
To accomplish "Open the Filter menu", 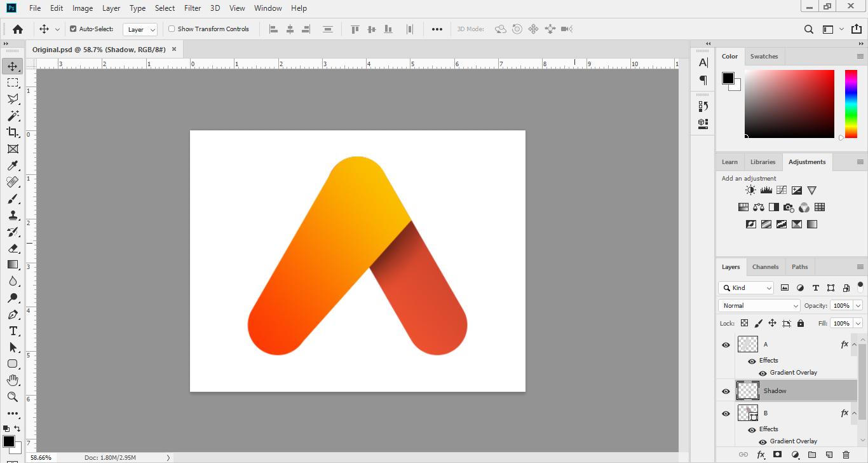I will (x=193, y=8).
